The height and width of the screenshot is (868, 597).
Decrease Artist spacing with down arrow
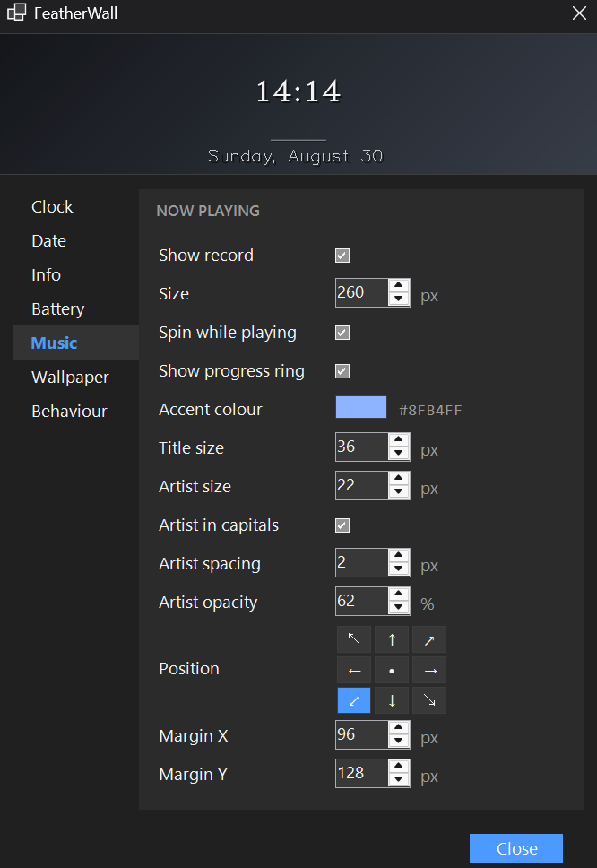(x=398, y=569)
